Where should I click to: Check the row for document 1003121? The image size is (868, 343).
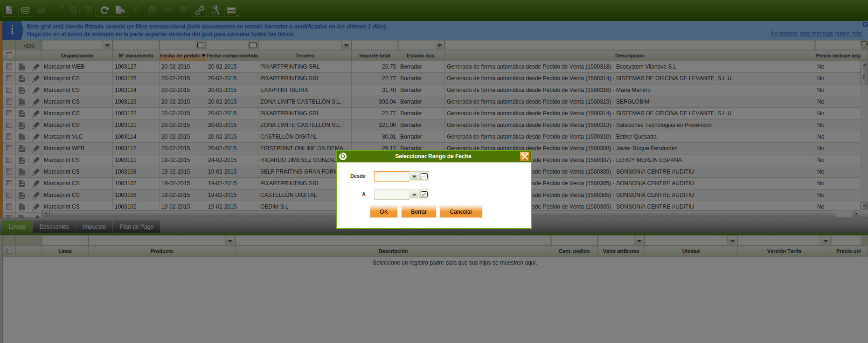point(9,125)
